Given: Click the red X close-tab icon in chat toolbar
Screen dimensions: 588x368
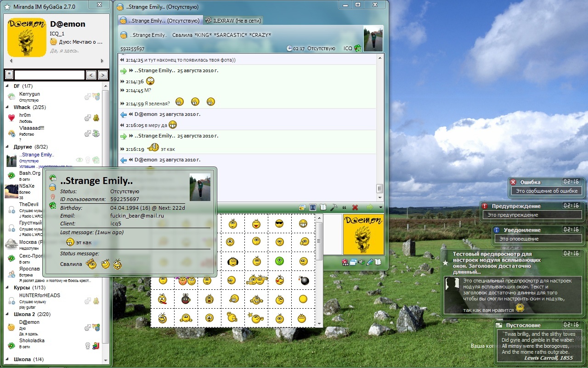Looking at the screenshot, I should coord(355,207).
